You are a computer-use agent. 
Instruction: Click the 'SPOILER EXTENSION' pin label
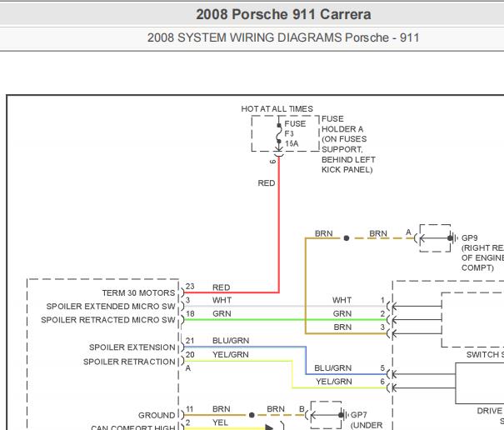click(x=132, y=347)
